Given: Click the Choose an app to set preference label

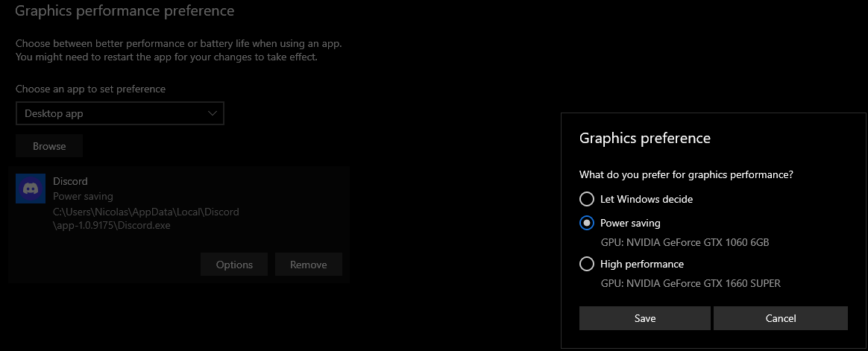Looking at the screenshot, I should [x=91, y=89].
